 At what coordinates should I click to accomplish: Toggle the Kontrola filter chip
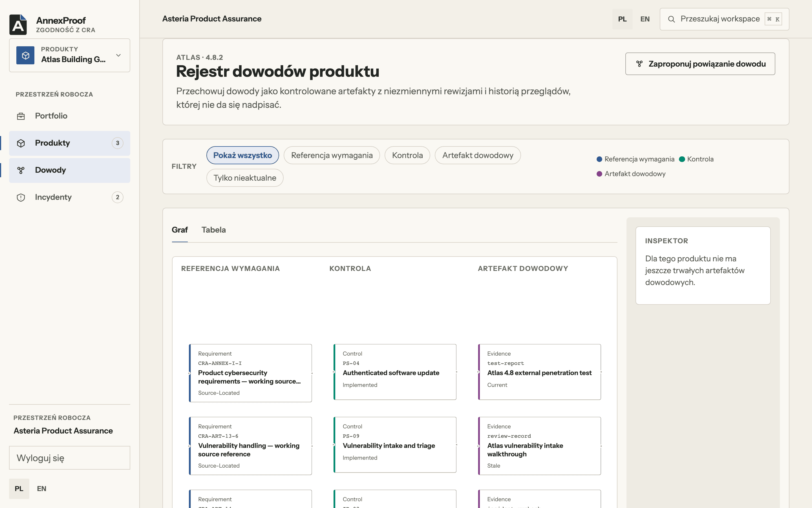[407, 155]
